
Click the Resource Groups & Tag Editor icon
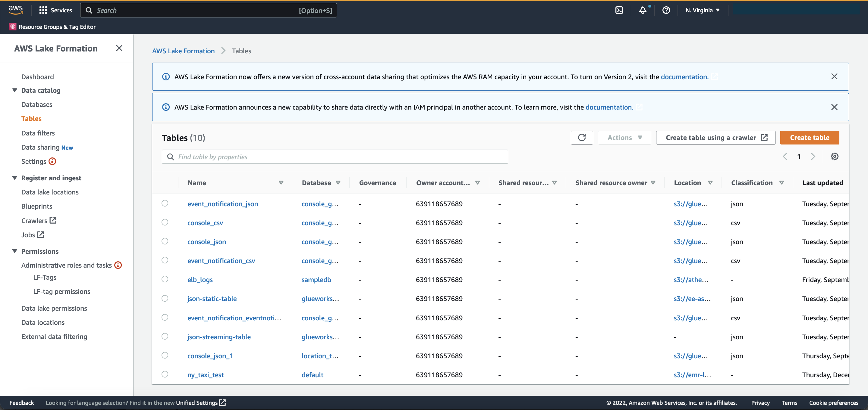12,26
